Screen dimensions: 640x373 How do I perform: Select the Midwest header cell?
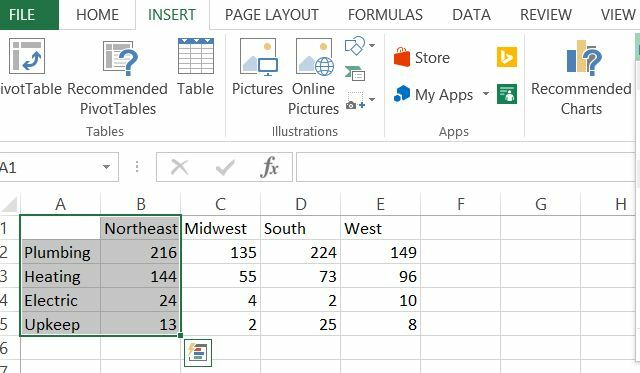point(220,228)
